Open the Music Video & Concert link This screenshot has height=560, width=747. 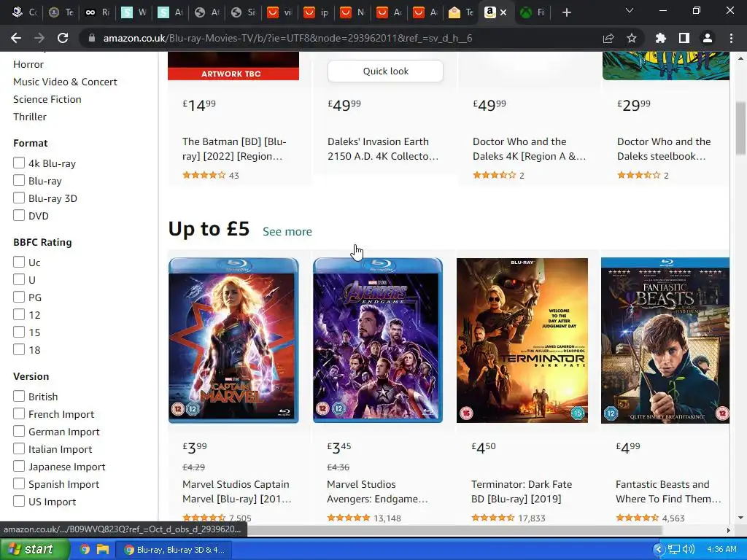pos(65,82)
